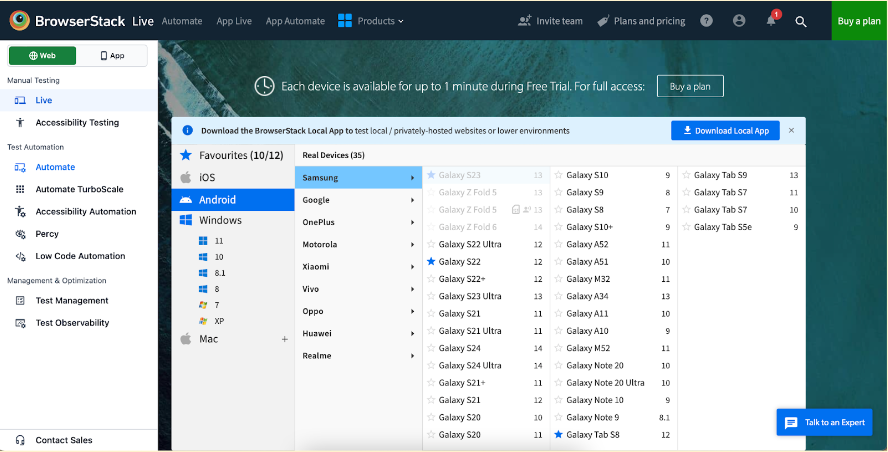Click Invite team link
This screenshot has width=888, height=452.
pos(550,21)
